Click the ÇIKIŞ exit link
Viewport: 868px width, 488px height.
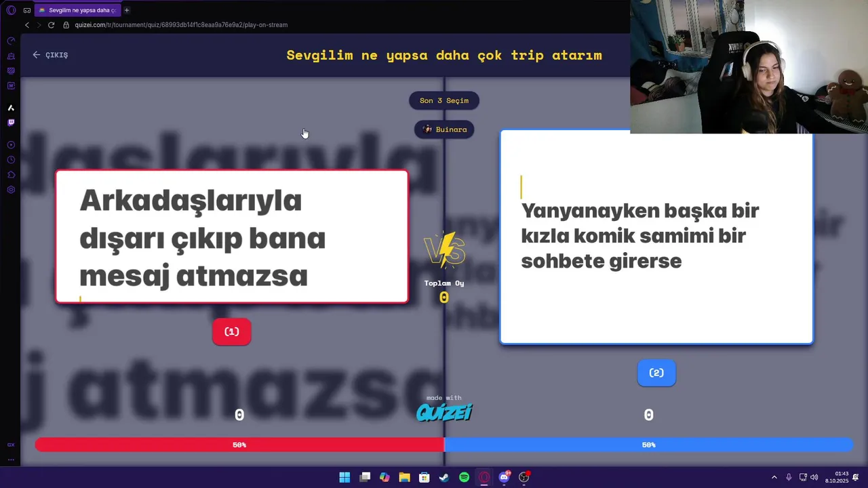(x=50, y=55)
